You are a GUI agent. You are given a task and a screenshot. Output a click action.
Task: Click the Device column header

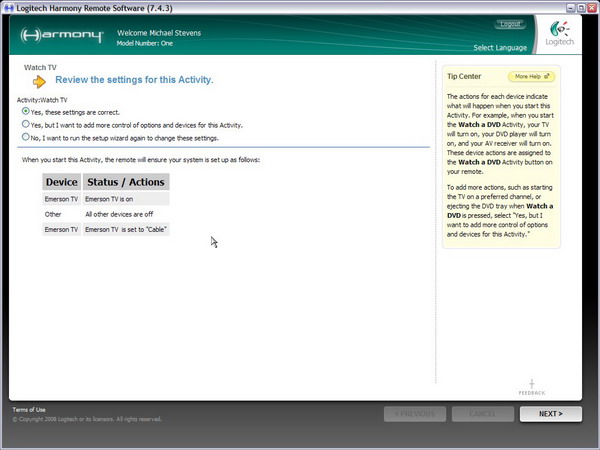(x=62, y=182)
